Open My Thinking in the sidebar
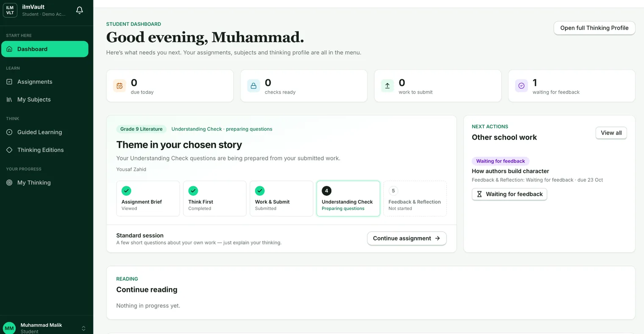The width and height of the screenshot is (644, 334). pyautogui.click(x=45, y=182)
